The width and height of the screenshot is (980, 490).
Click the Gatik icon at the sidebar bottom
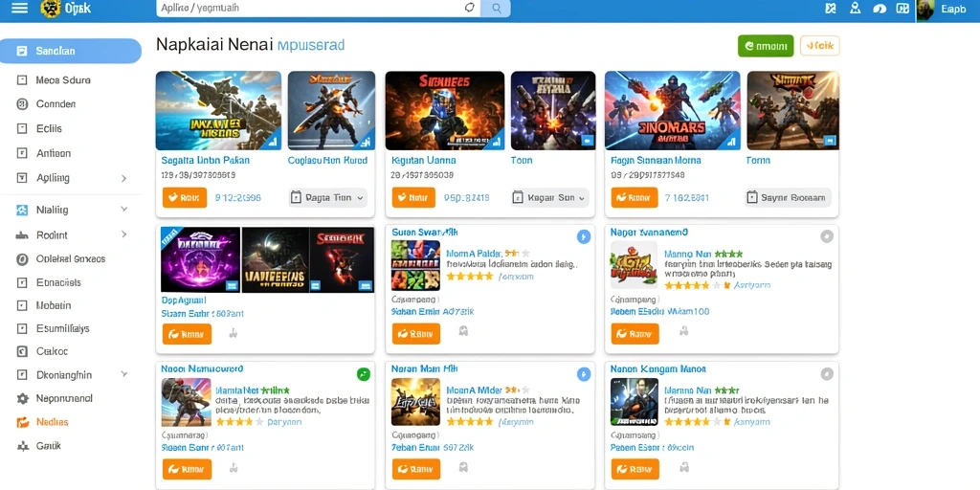tap(23, 446)
